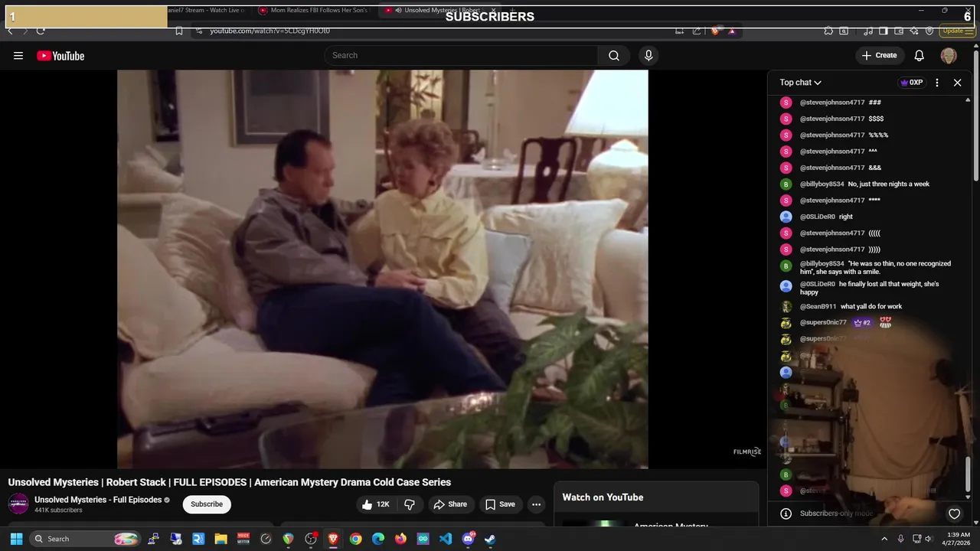
Task: Click the video player frame
Action: click(382, 269)
